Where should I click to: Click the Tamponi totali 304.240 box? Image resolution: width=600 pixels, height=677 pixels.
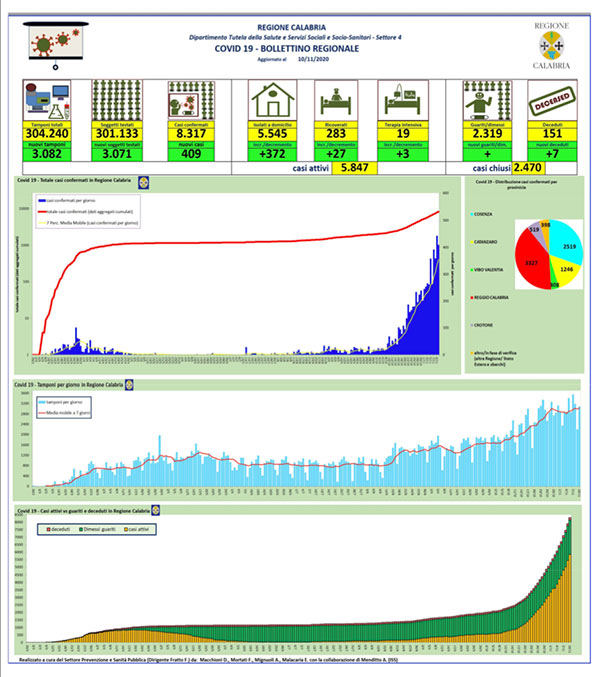(47, 131)
